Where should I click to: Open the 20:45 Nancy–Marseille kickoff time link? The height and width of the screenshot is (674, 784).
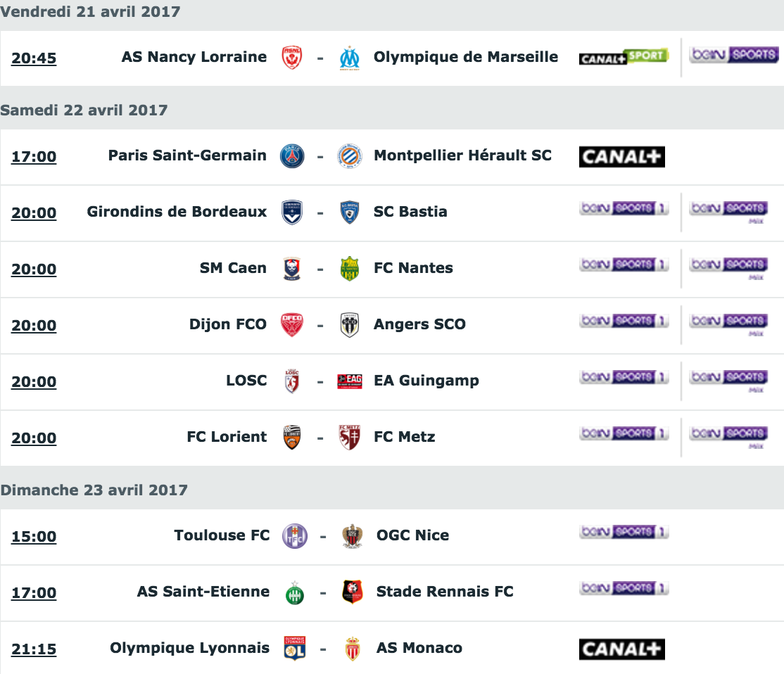34,58
